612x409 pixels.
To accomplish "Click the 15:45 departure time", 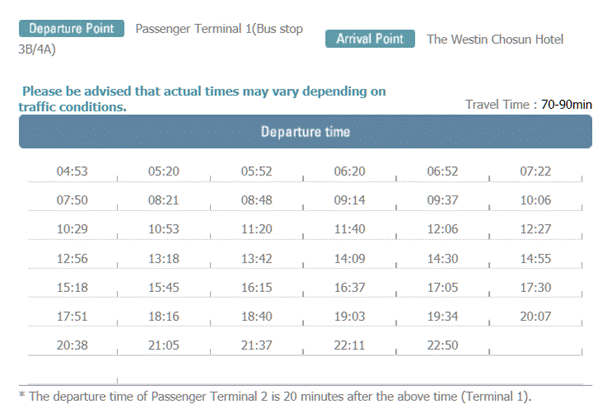I will click(x=164, y=287).
